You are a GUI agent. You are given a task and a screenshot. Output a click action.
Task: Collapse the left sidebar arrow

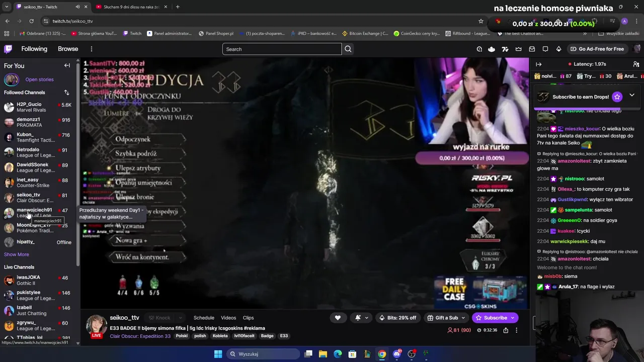(x=67, y=65)
